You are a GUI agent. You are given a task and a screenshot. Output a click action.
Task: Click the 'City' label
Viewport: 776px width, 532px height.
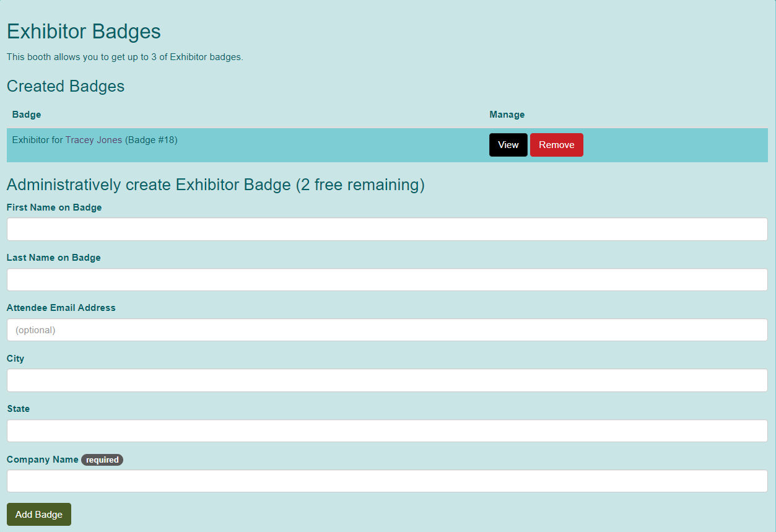pyautogui.click(x=15, y=359)
